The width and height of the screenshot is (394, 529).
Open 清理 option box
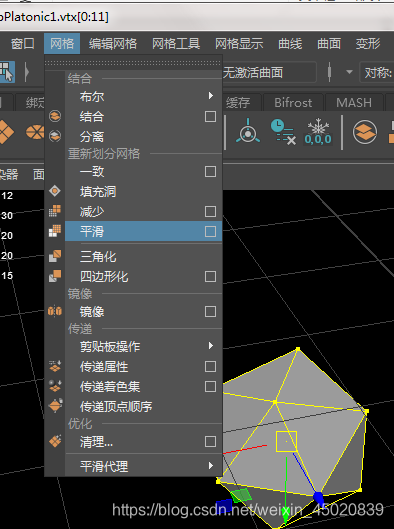(x=210, y=442)
